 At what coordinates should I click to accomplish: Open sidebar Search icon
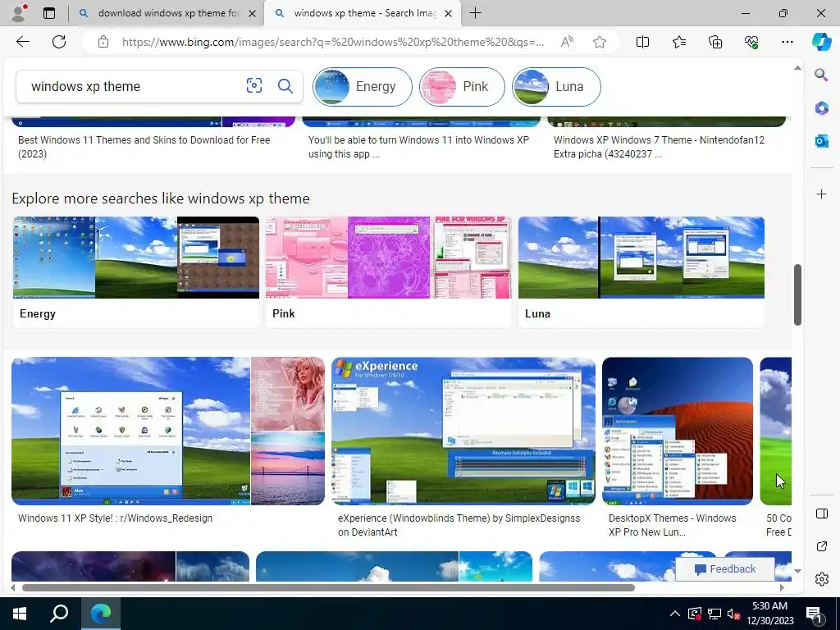pos(821,75)
